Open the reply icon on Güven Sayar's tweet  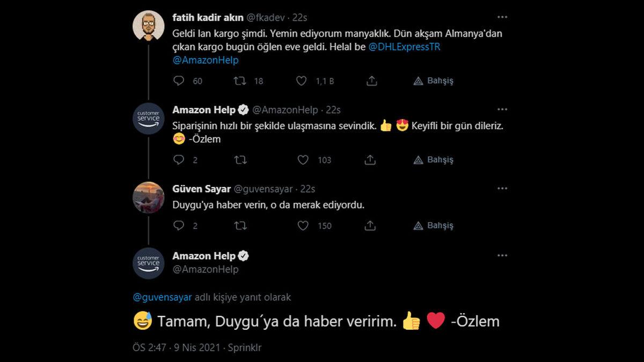pyautogui.click(x=178, y=225)
